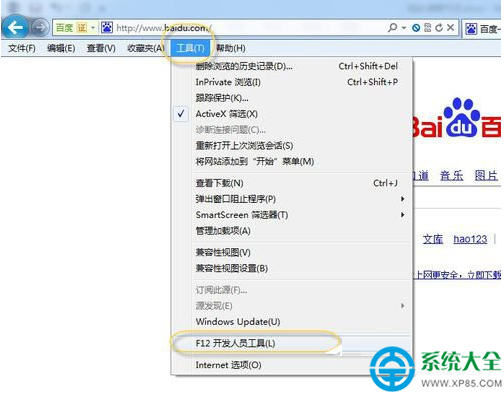Select 删除浏览的历史记录(D)... menu item
This screenshot has height=394, width=504.
[292, 66]
